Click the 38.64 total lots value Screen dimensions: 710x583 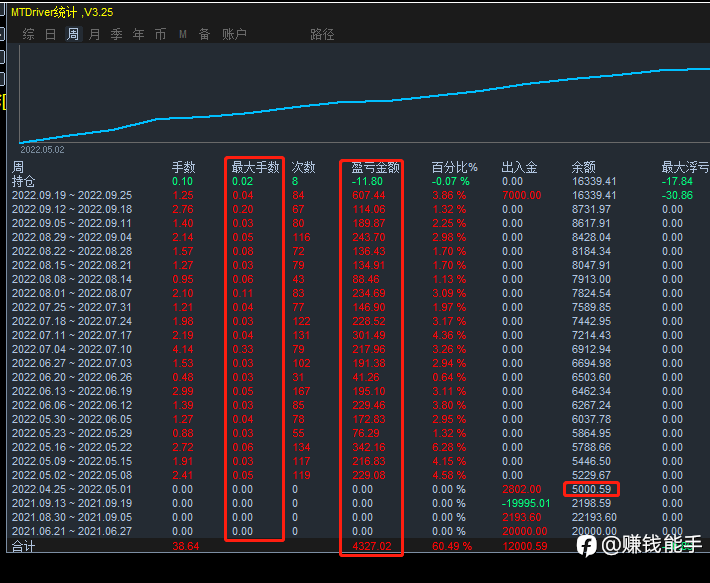coord(186,546)
